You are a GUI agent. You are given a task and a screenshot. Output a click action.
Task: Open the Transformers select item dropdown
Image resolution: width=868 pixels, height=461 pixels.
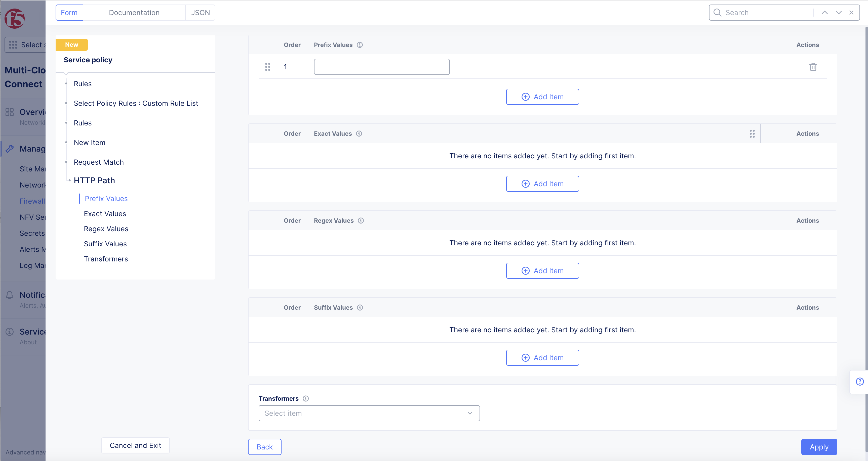(x=369, y=413)
